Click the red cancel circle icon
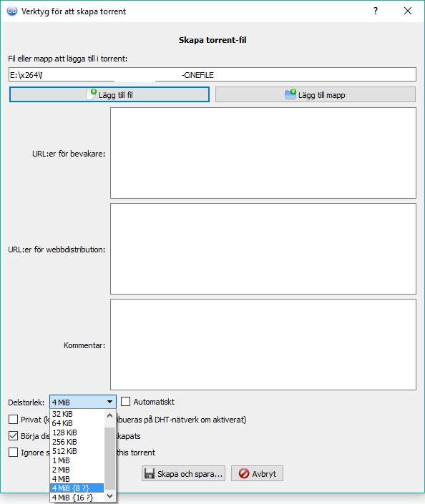The height and width of the screenshot is (504, 425). click(244, 473)
